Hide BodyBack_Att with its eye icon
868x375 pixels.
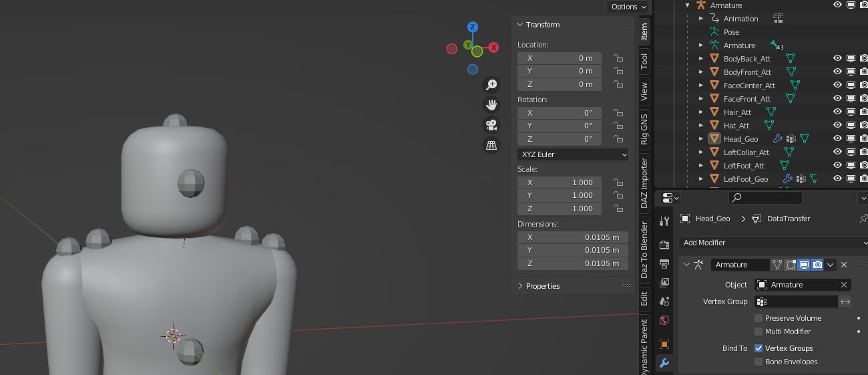[837, 59]
